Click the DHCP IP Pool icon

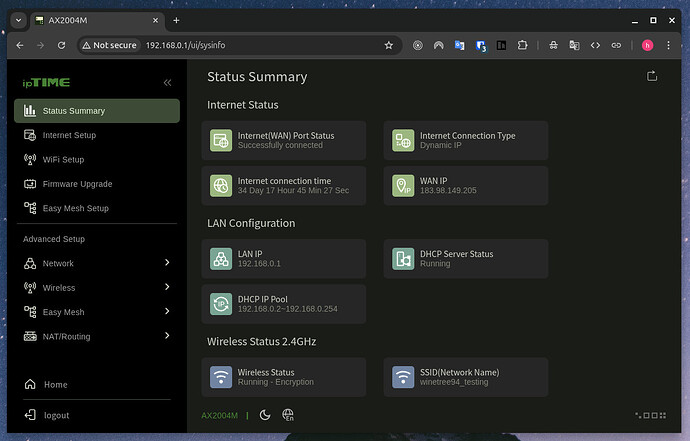click(x=221, y=304)
